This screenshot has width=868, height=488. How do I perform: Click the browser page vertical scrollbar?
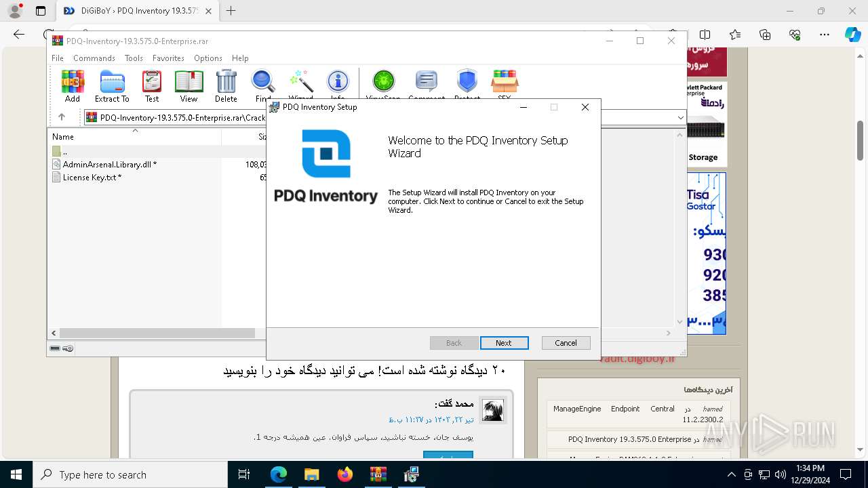[x=861, y=141]
